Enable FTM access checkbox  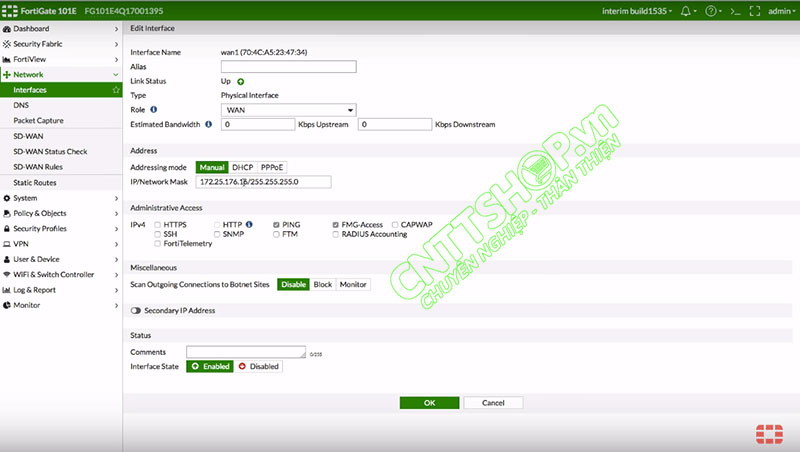[276, 234]
